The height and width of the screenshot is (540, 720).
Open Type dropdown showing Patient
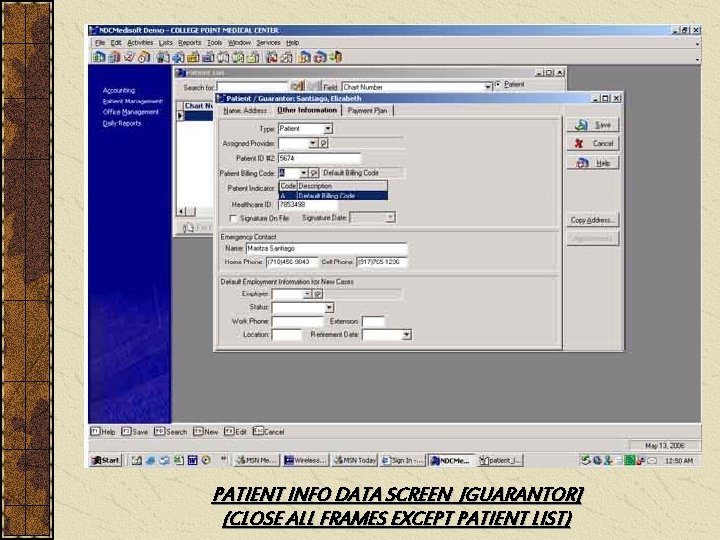[x=328, y=129]
